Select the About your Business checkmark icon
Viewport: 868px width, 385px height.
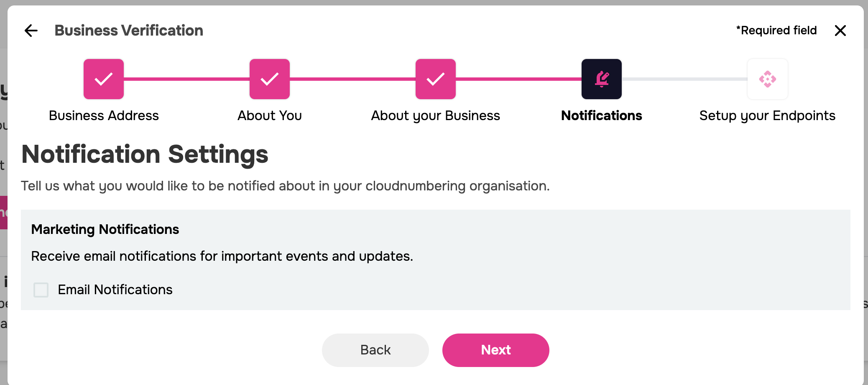[x=436, y=79]
